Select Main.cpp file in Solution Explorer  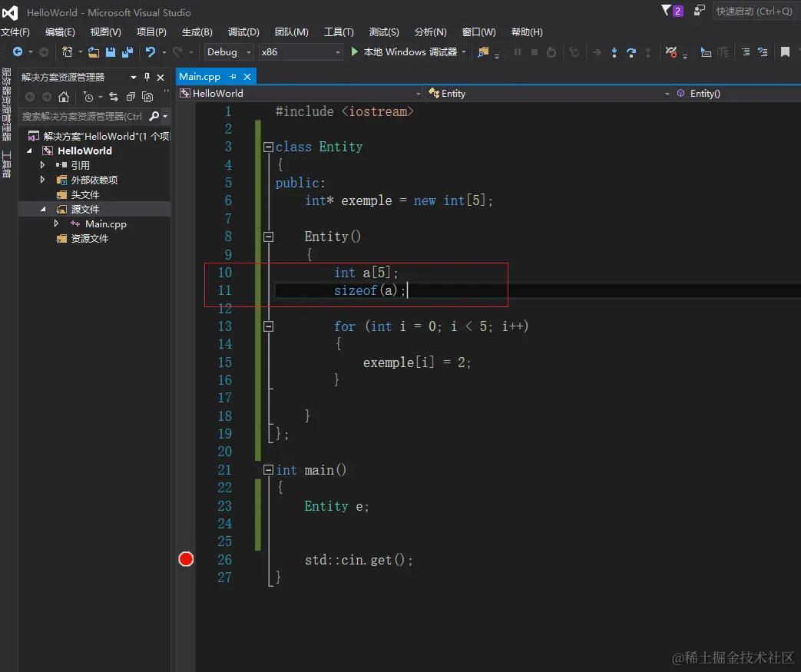pyautogui.click(x=105, y=223)
